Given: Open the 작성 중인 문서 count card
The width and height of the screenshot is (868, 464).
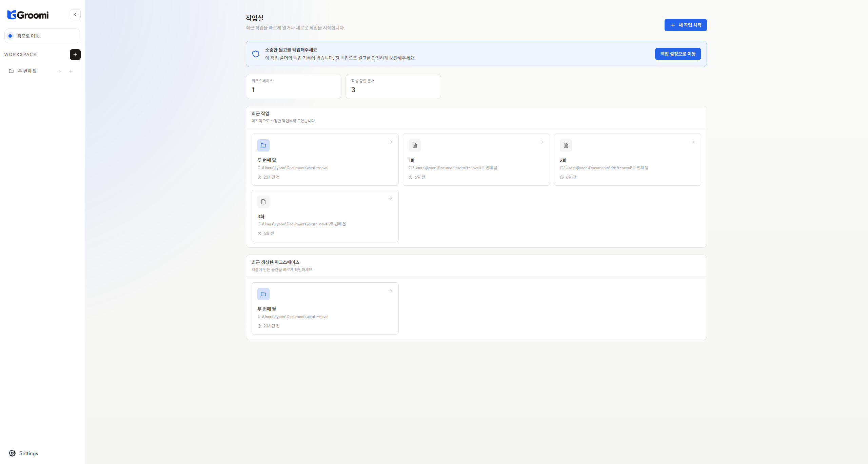Looking at the screenshot, I should [393, 86].
